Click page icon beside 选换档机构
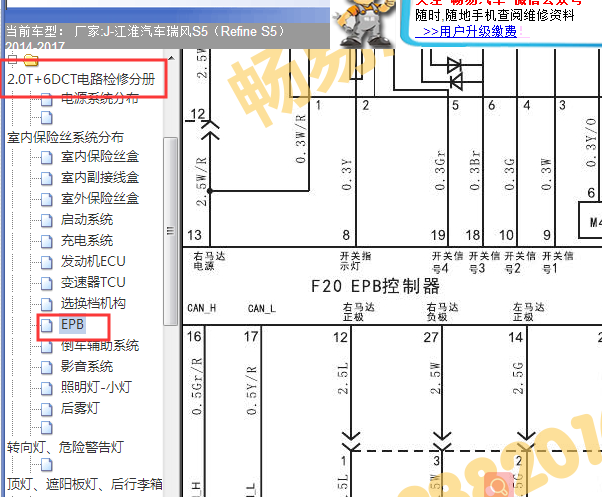Viewport: 602px width, 497px height. pos(46,305)
